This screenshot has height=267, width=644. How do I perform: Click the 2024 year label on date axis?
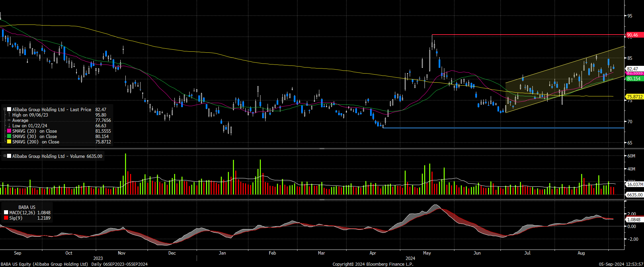(410, 258)
